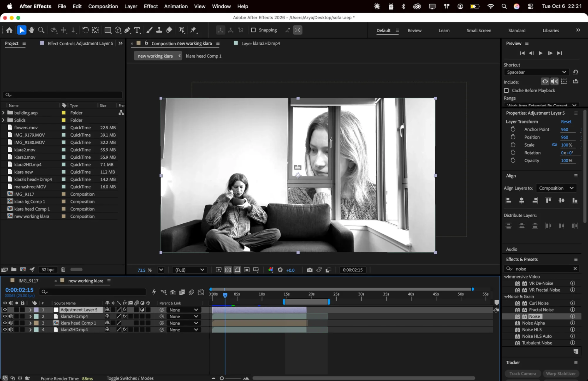Switch to the IMG_9117 timeline tab
This screenshot has width=588, height=381.
tap(28, 281)
